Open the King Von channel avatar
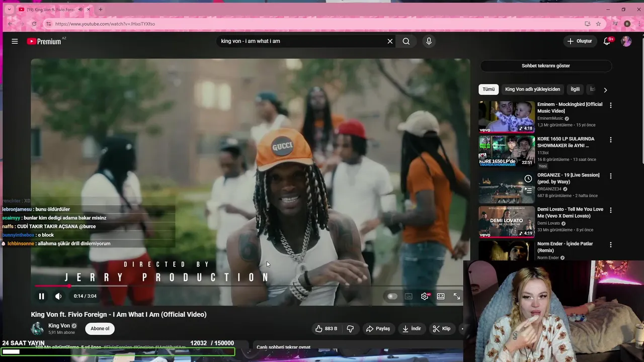Screen dimensions: 644x362 [x=37, y=329]
